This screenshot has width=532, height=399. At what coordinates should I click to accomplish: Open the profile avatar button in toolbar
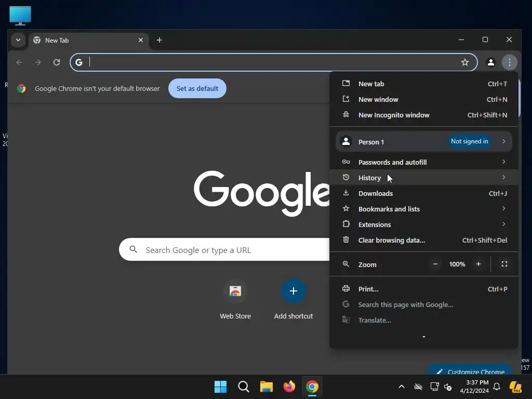[490, 62]
